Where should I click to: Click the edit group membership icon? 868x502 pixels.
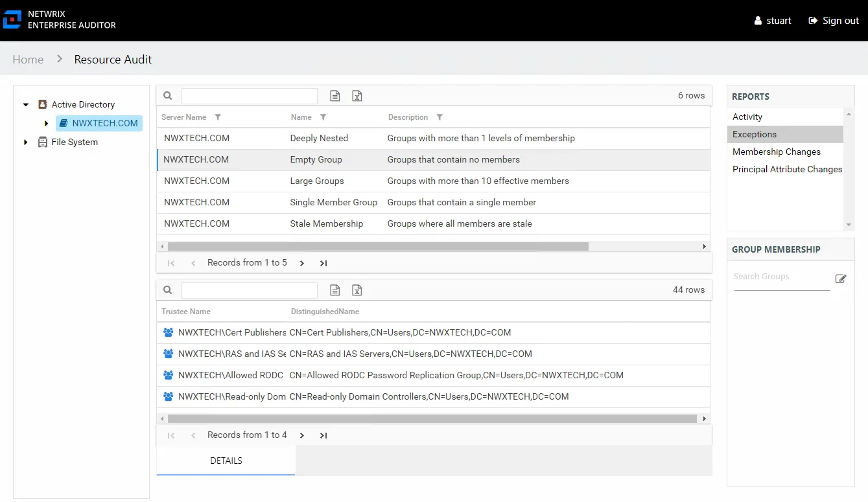click(841, 279)
